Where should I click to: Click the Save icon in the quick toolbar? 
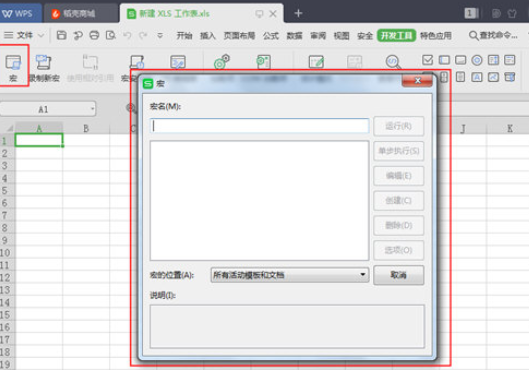[x=61, y=35]
